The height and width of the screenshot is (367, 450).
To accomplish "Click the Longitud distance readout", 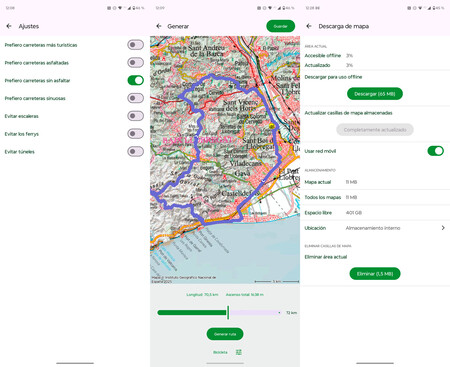I will pyautogui.click(x=202, y=295).
